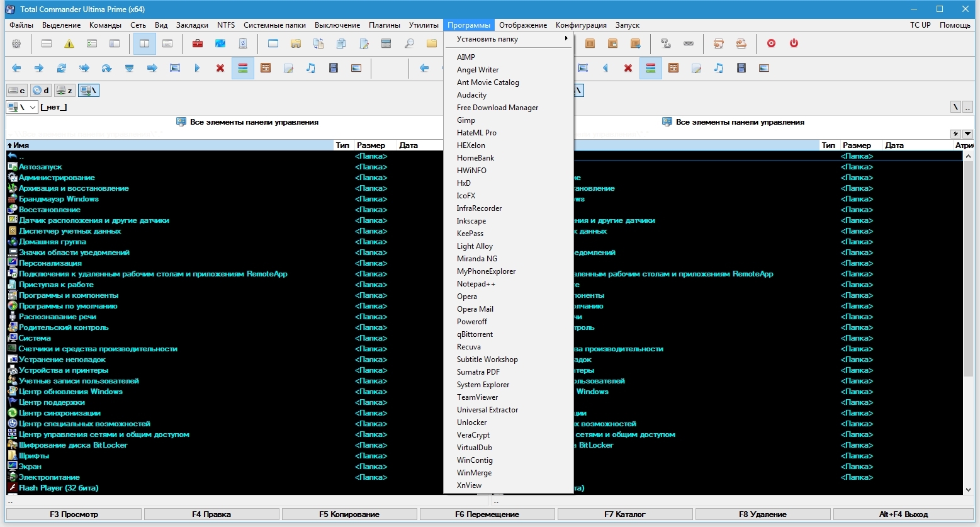Screen dimensions: 980x527
Task: Click the right-panel abacus icon
Action: click(x=673, y=68)
